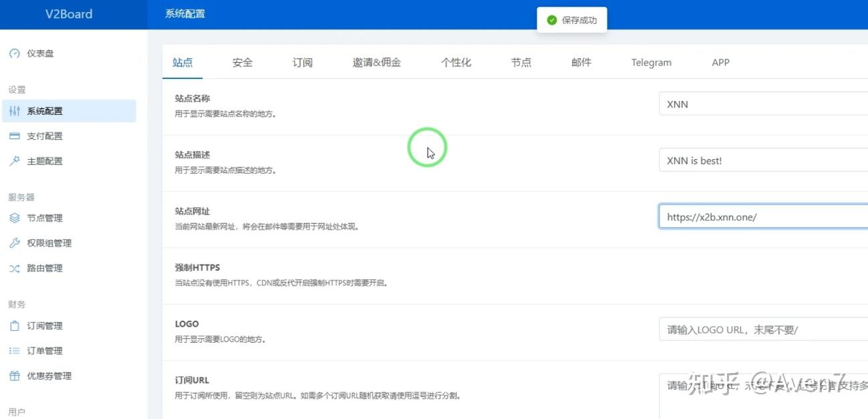The image size is (868, 419).
Task: Click the V2Board logo
Action: pyautogui.click(x=69, y=13)
